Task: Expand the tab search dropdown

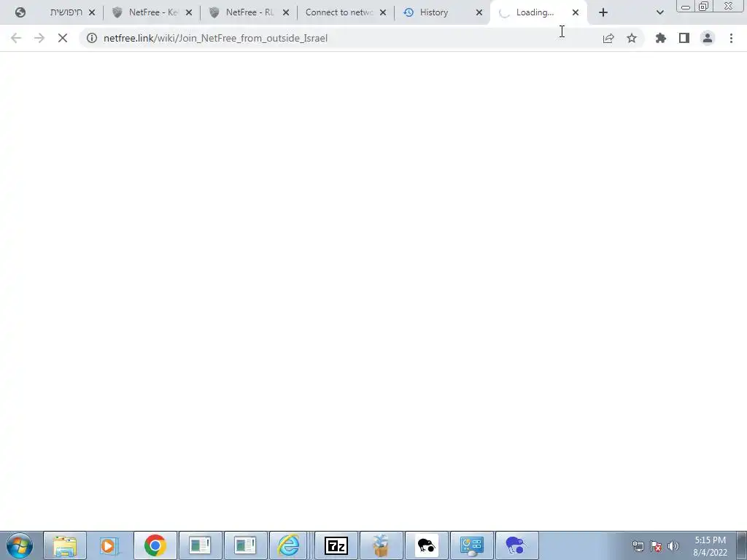Action: coord(659,13)
